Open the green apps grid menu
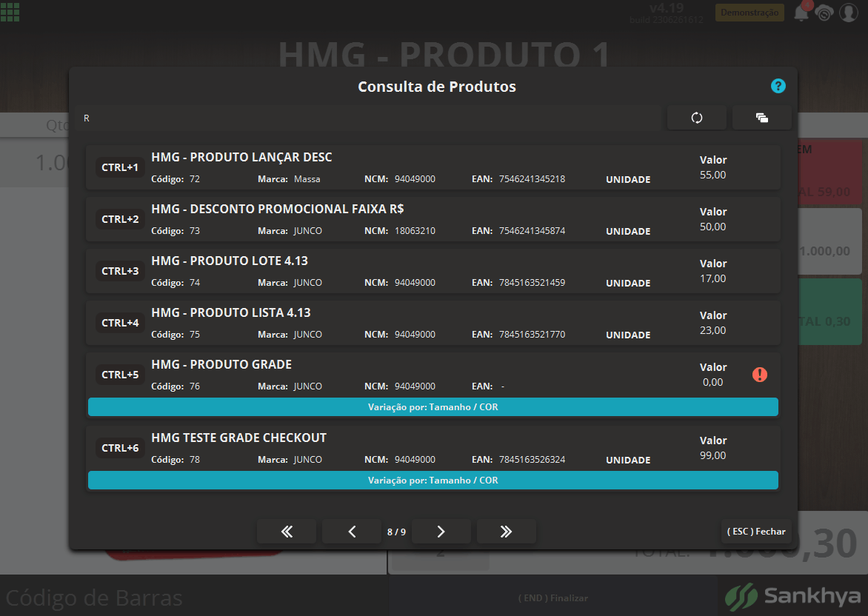This screenshot has width=868, height=616. click(x=10, y=12)
